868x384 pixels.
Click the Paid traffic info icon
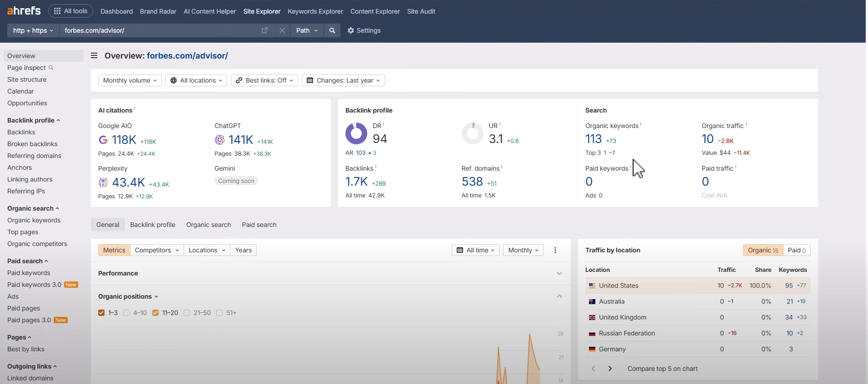coord(736,167)
